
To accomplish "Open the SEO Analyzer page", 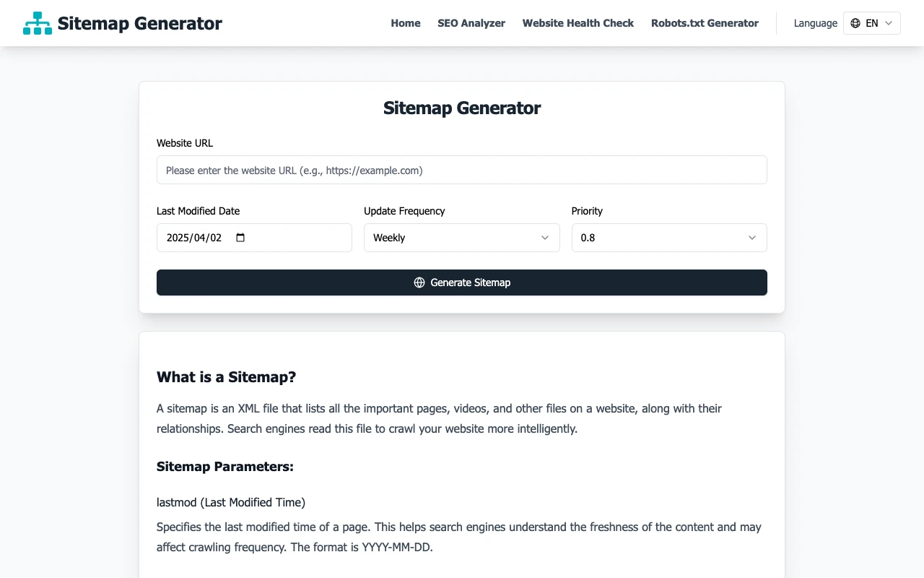I will (x=471, y=23).
